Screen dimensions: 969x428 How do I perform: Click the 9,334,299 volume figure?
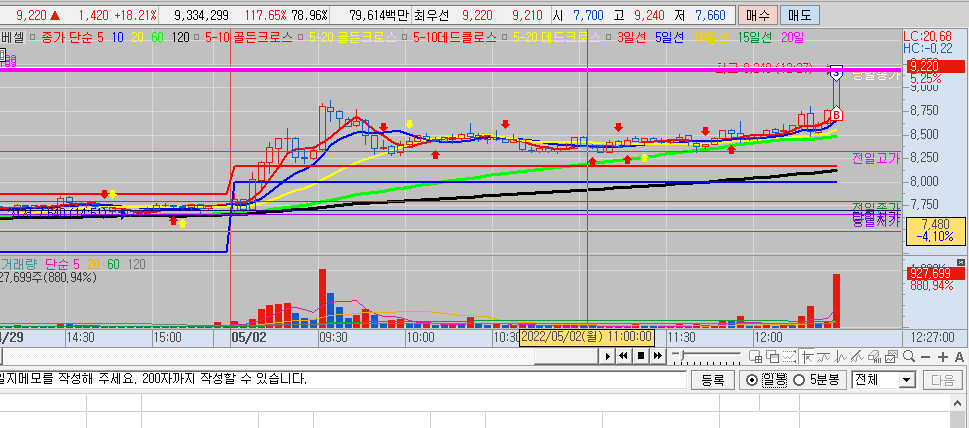(201, 14)
